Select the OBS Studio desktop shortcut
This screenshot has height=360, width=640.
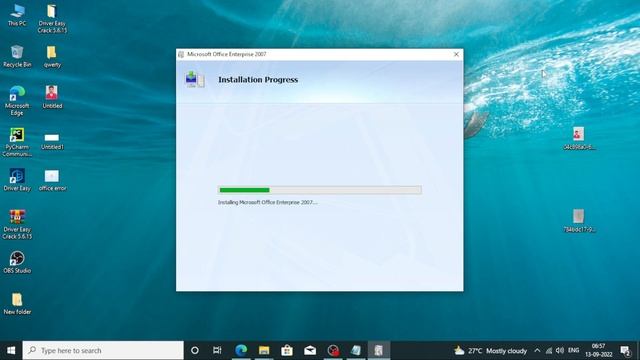(17, 262)
